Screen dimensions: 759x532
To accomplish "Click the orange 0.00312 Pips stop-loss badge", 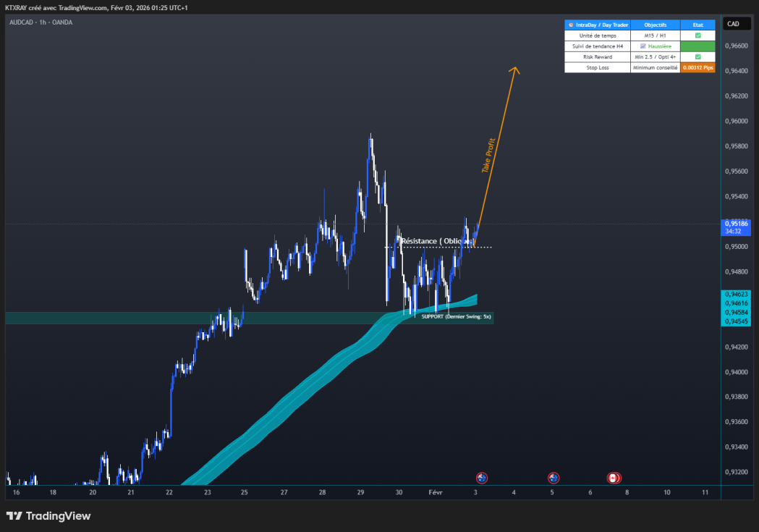I will 697,67.
